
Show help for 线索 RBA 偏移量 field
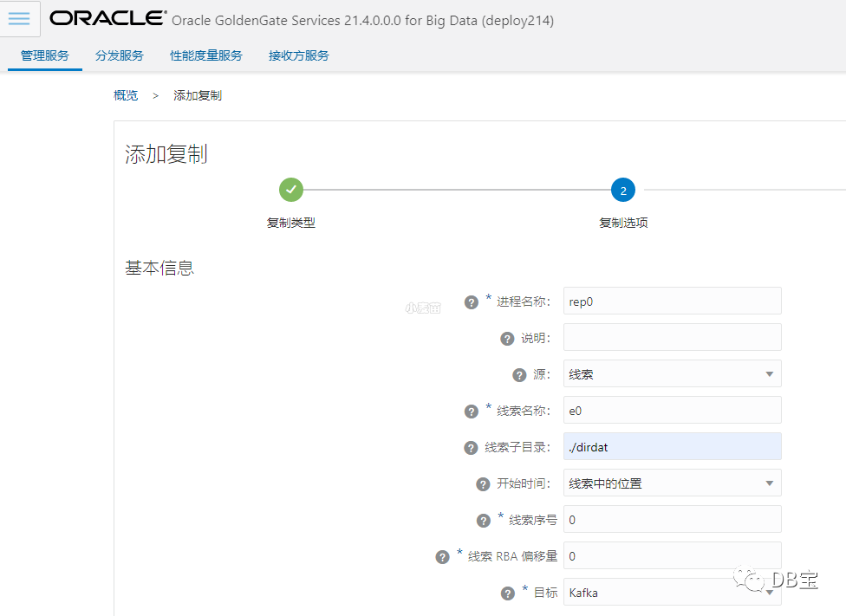(442, 557)
